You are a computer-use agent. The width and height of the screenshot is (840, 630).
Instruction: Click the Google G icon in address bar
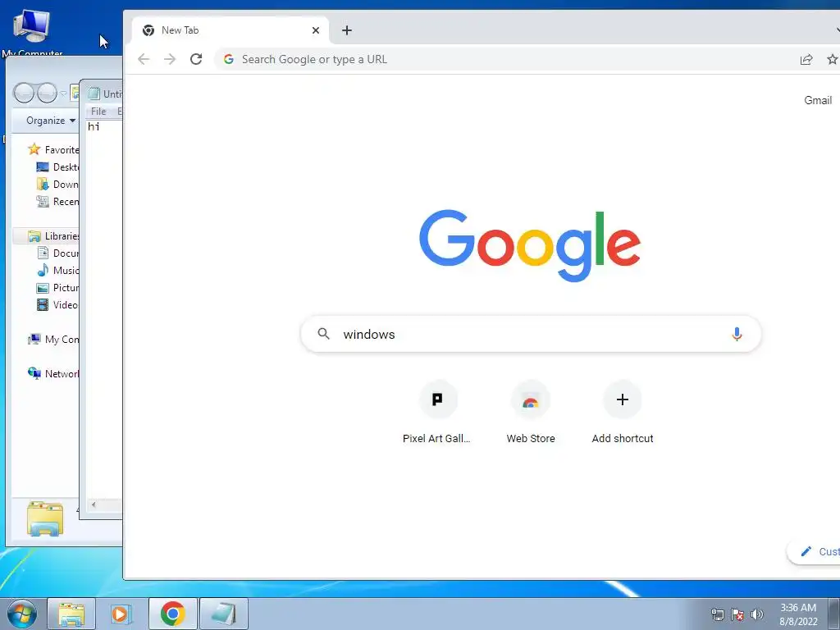229,59
